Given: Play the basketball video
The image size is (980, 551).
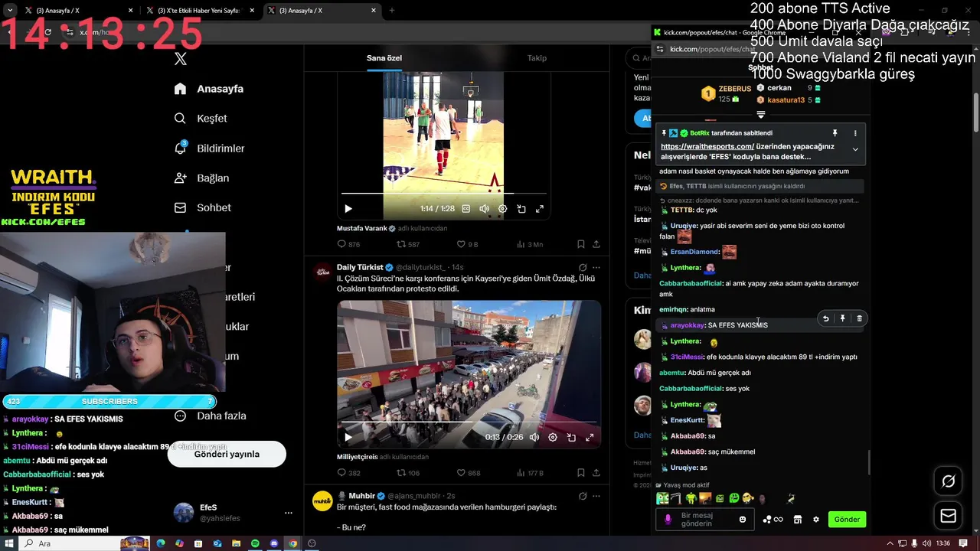Looking at the screenshot, I should [348, 209].
